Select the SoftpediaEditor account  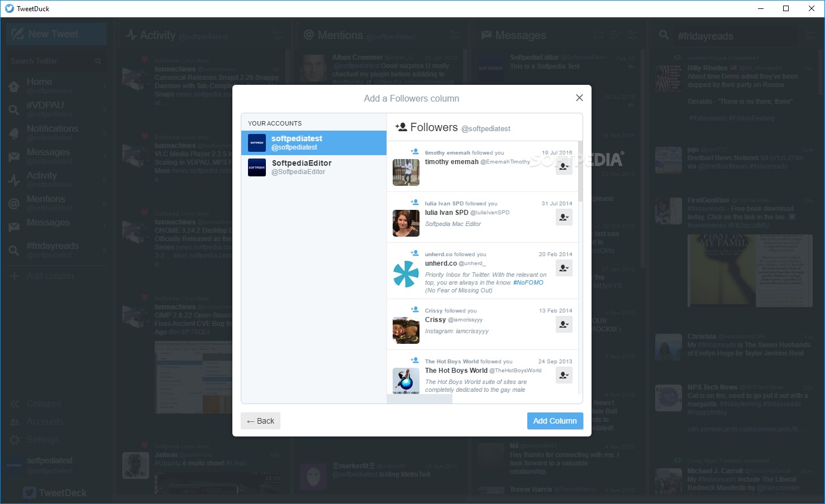(314, 167)
